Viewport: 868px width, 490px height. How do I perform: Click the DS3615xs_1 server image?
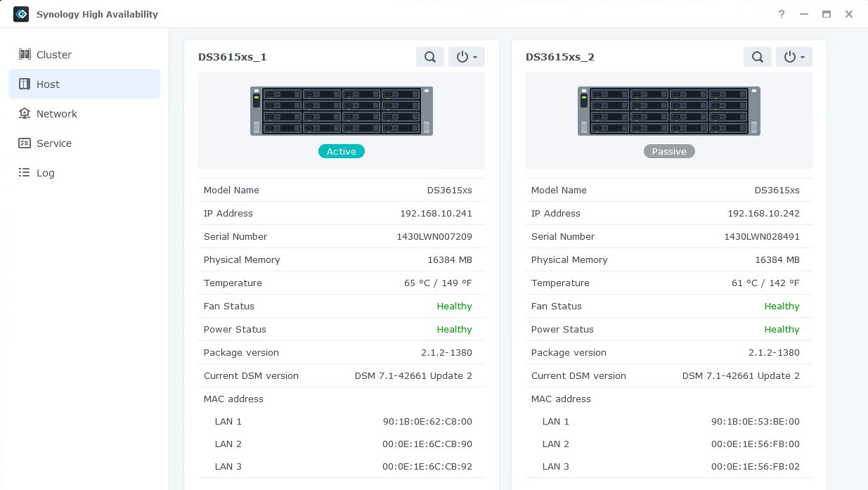click(x=342, y=111)
